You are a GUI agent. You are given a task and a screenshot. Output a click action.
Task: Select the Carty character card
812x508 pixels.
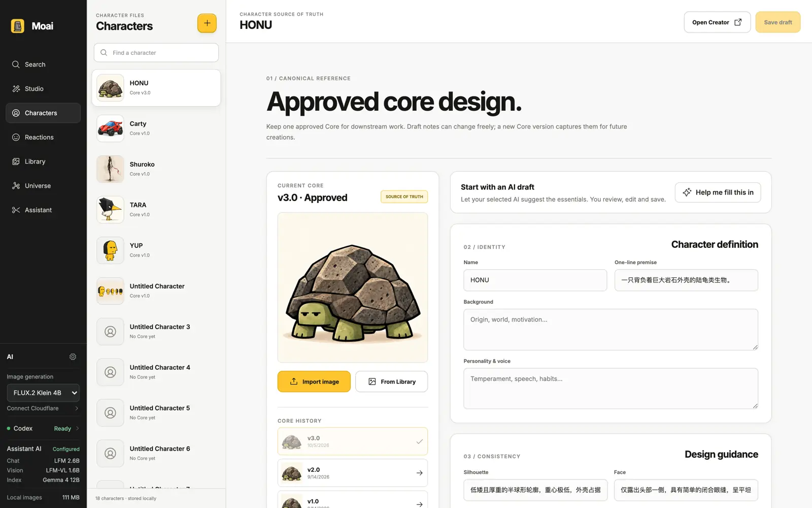click(156, 129)
